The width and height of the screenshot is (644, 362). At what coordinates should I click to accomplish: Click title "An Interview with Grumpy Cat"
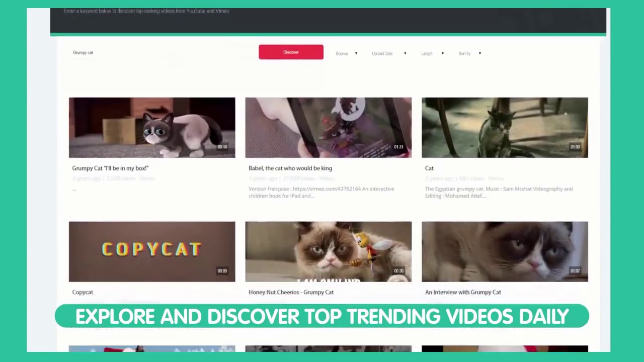463,292
